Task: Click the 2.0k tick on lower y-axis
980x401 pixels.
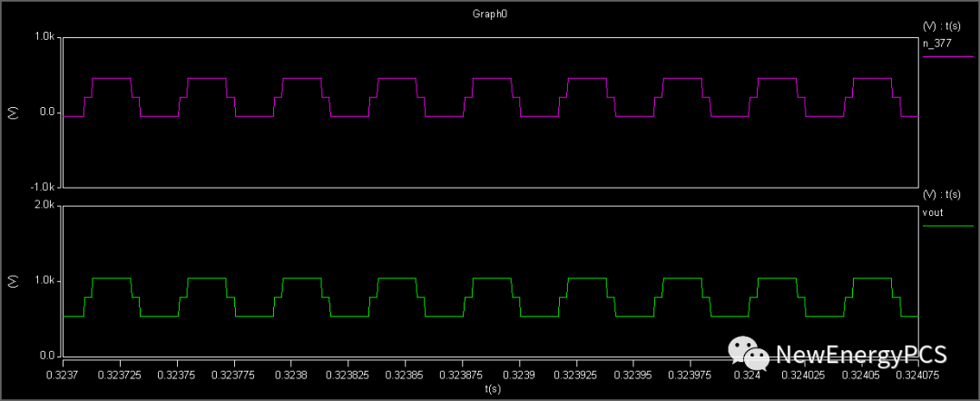Action: (x=45, y=206)
